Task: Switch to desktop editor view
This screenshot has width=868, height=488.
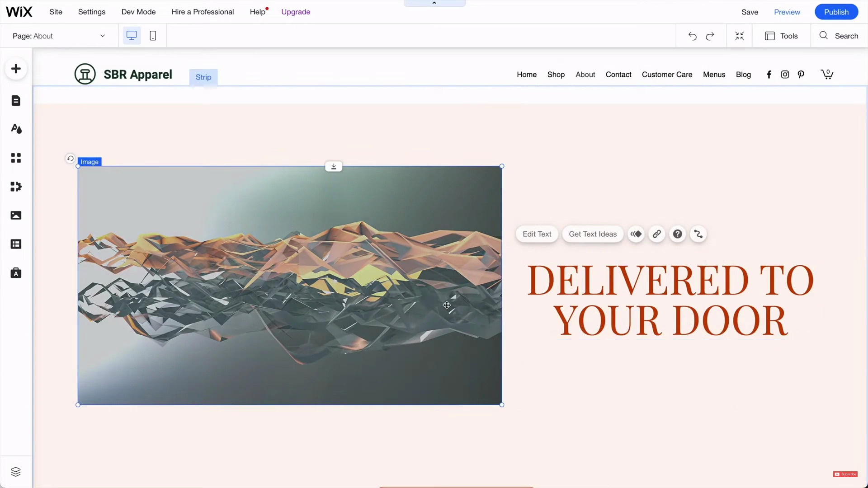Action: click(132, 36)
